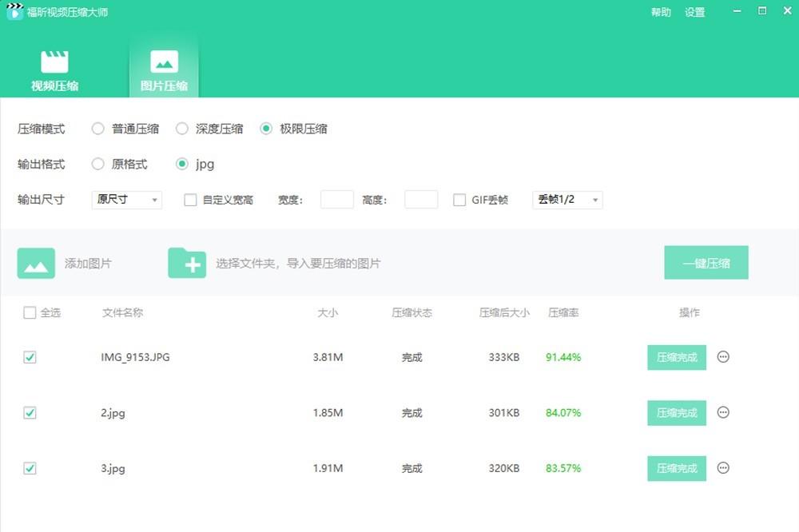Click the 图片压缩 picture icon
The image size is (799, 532).
click(164, 62)
